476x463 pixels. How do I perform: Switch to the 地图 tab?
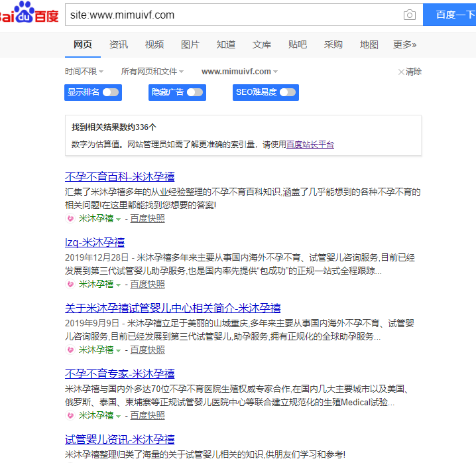tap(369, 44)
